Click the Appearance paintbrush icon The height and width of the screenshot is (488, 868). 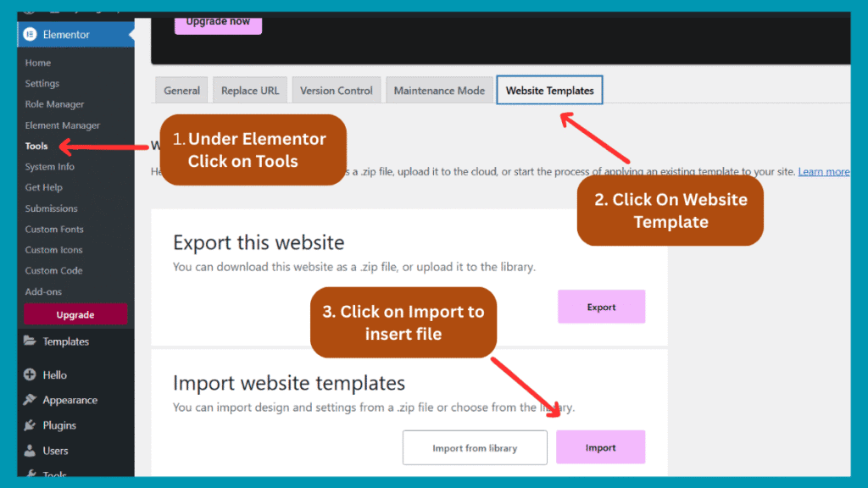pos(30,400)
